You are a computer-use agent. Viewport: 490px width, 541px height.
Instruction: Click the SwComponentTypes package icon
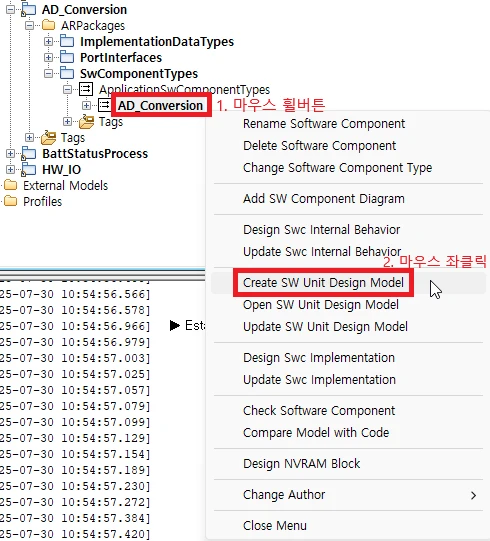(x=67, y=73)
